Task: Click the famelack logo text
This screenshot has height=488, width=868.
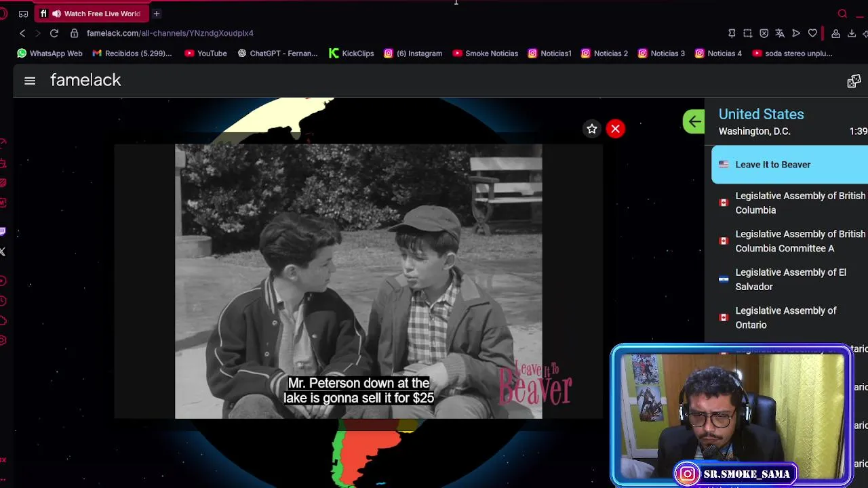Action: 85,80
